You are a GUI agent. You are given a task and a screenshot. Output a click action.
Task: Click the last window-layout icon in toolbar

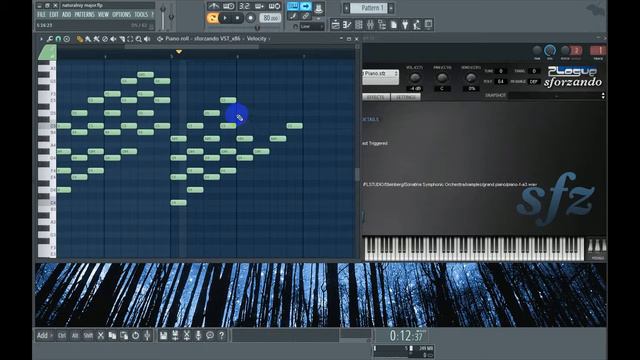click(429, 24)
